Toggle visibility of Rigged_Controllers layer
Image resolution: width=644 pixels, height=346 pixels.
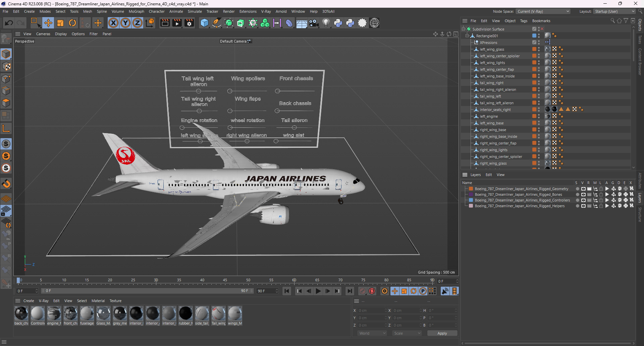(x=583, y=200)
